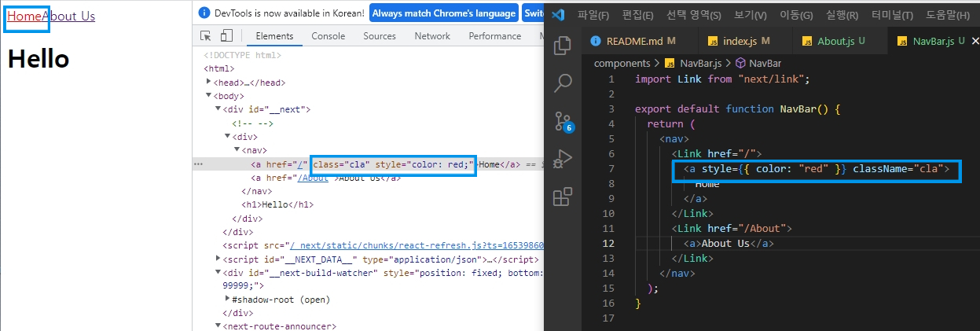Click export default function NavBar line
Viewport: 980px width, 331px height.
(x=738, y=109)
